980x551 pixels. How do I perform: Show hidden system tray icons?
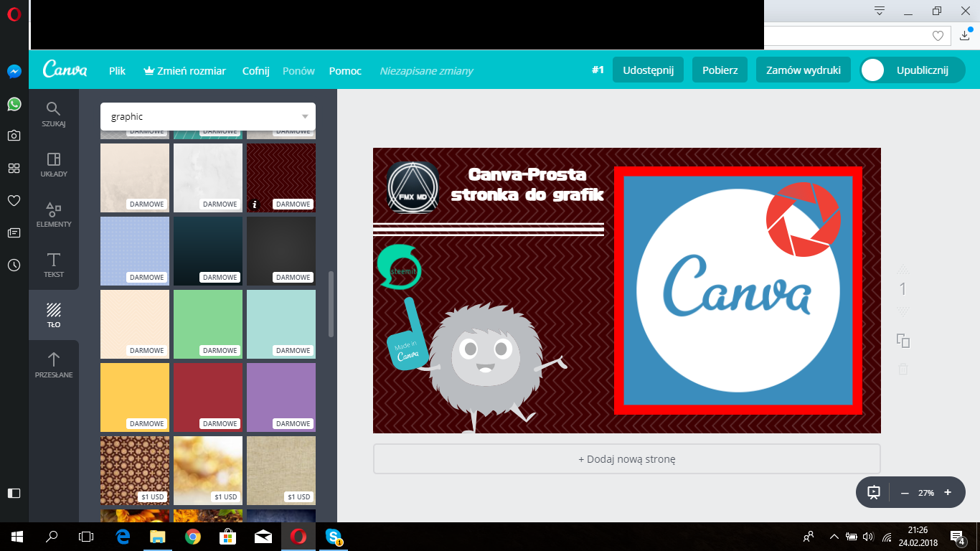[x=834, y=536]
